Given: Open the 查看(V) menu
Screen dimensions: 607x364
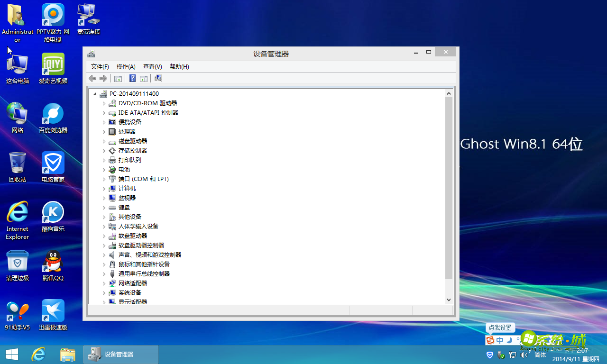Looking at the screenshot, I should click(x=152, y=66).
